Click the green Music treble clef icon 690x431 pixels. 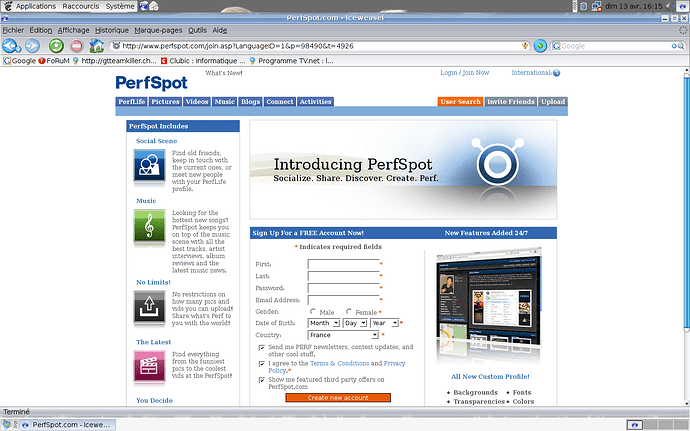click(x=149, y=227)
